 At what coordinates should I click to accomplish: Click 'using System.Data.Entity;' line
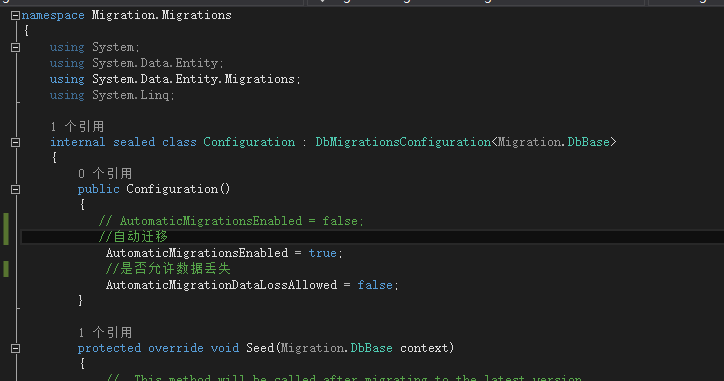(137, 63)
